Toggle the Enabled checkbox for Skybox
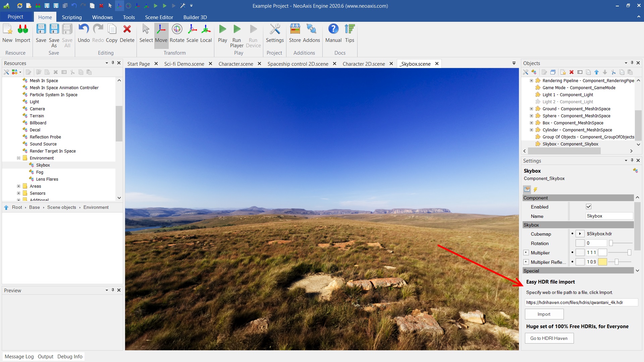The width and height of the screenshot is (644, 362). click(588, 207)
